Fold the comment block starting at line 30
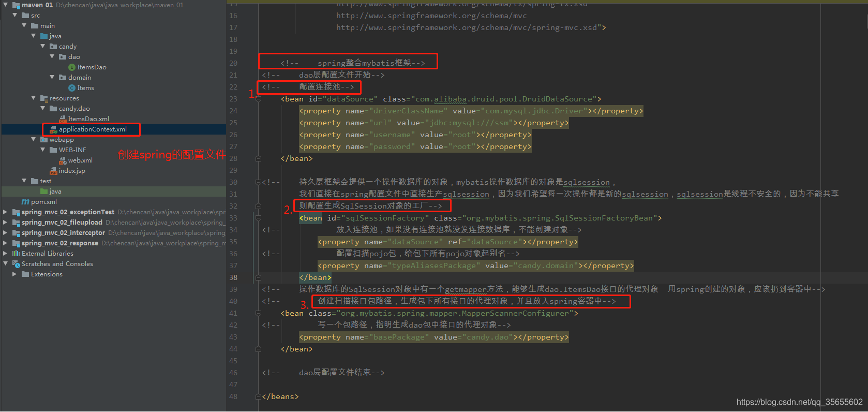 click(258, 182)
